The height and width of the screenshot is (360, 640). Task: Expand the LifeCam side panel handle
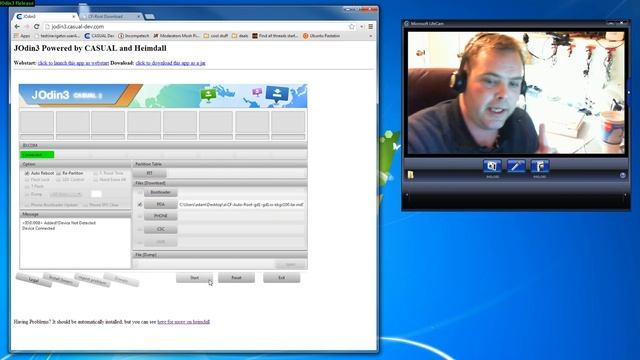629,93
